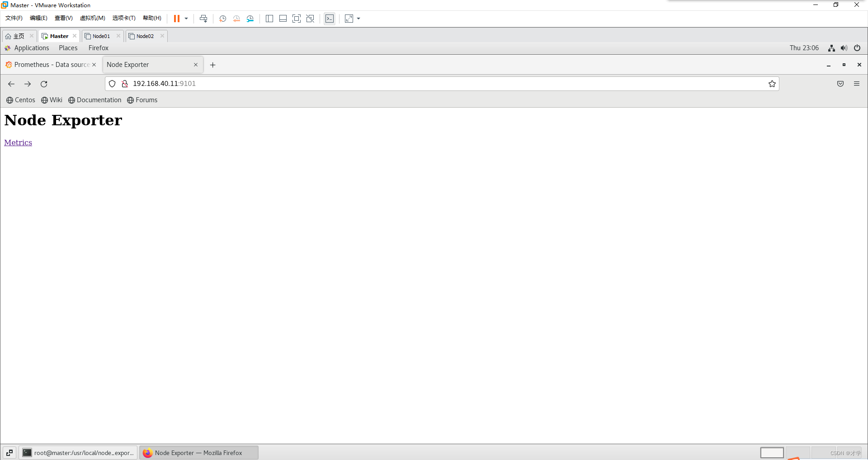
Task: Open the 虚拟机(M) menu
Action: point(92,18)
